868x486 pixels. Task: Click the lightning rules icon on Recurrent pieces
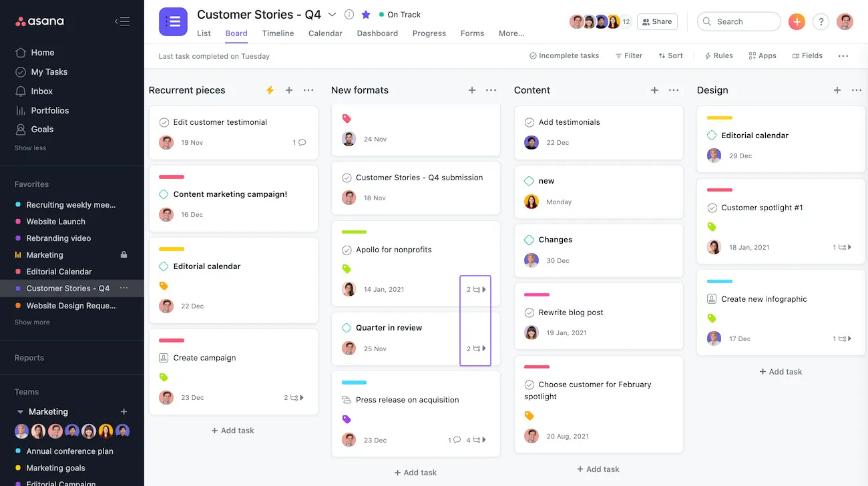270,90
